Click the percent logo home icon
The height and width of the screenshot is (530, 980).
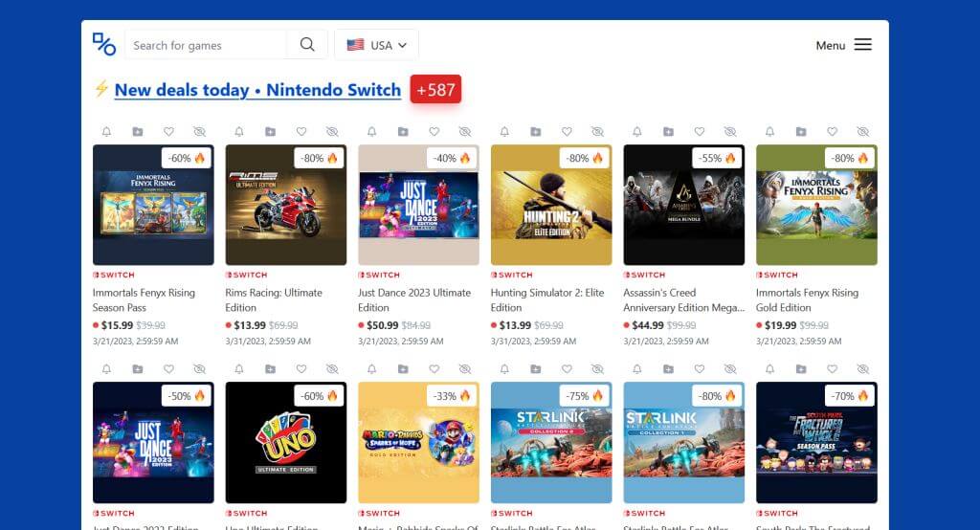click(103, 44)
